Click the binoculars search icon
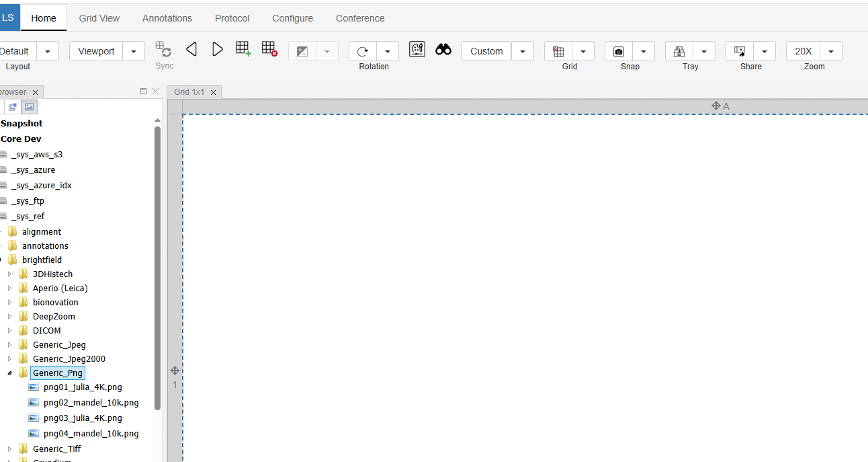This screenshot has height=462, width=868. click(x=443, y=50)
